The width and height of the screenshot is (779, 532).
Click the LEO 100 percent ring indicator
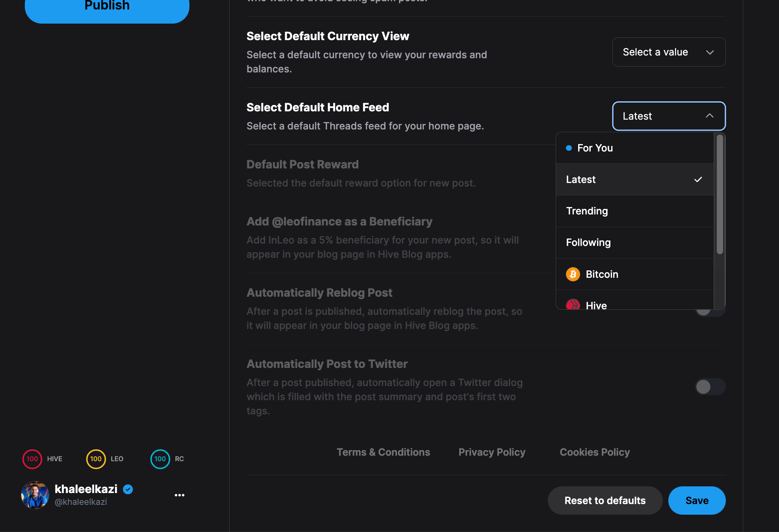pos(96,459)
